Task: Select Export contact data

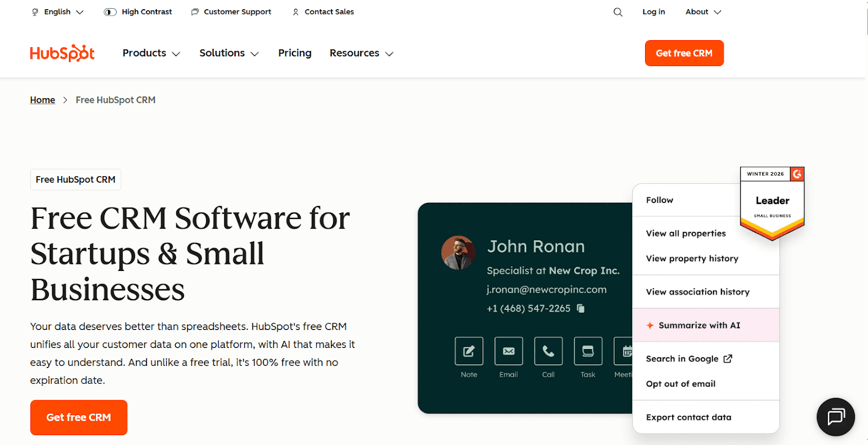Action: point(688,417)
